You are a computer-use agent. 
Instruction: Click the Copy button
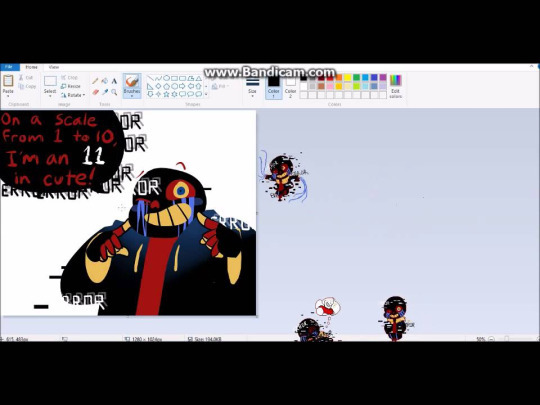click(27, 86)
